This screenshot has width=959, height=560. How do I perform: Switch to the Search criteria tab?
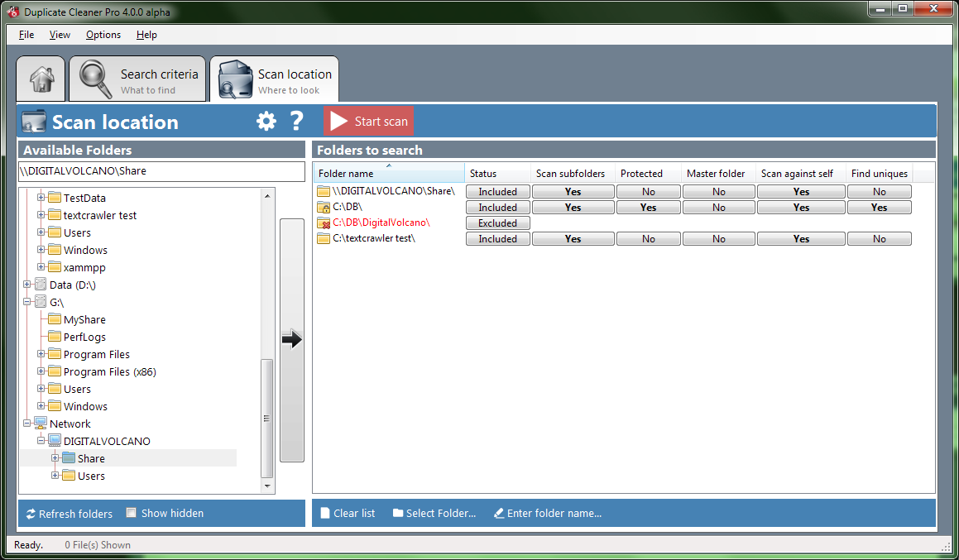tap(138, 80)
